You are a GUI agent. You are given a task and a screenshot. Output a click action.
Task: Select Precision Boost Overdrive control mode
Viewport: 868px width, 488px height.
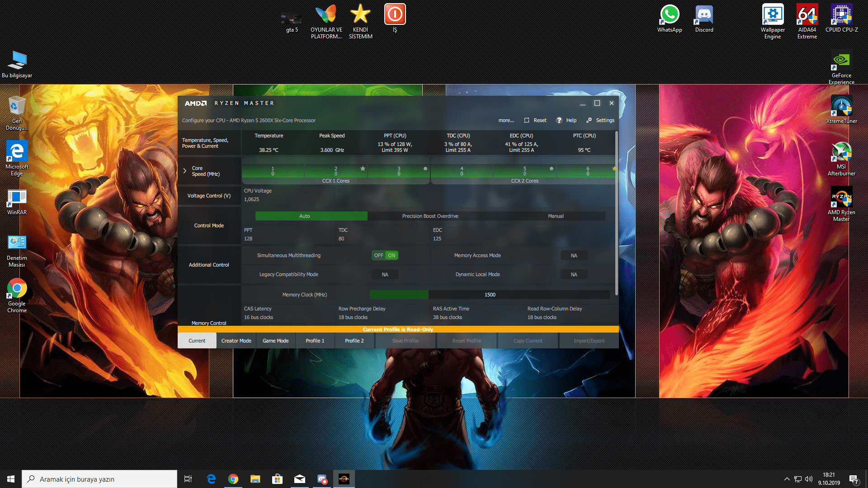pos(430,216)
